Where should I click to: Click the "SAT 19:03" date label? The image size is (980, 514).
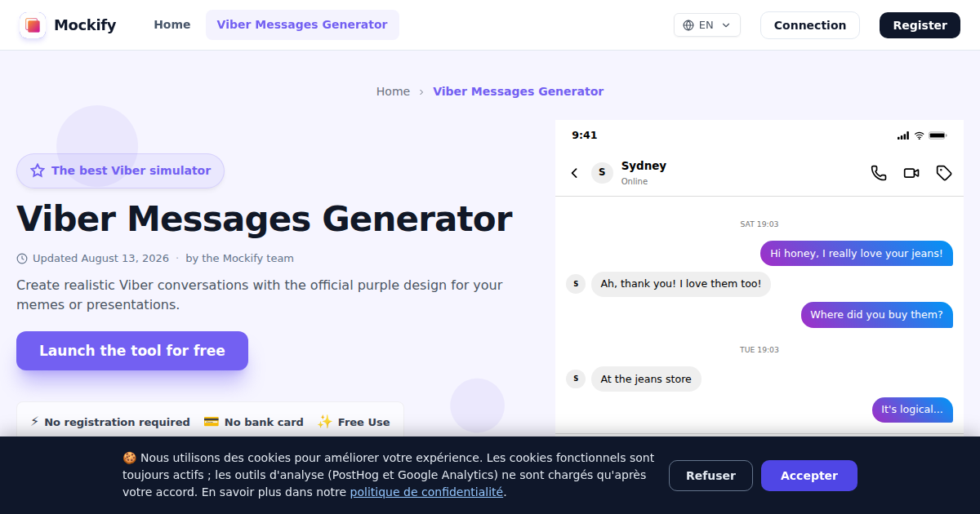759,224
